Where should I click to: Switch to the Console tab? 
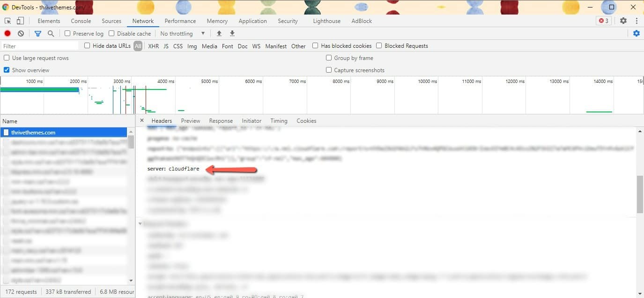[81, 21]
